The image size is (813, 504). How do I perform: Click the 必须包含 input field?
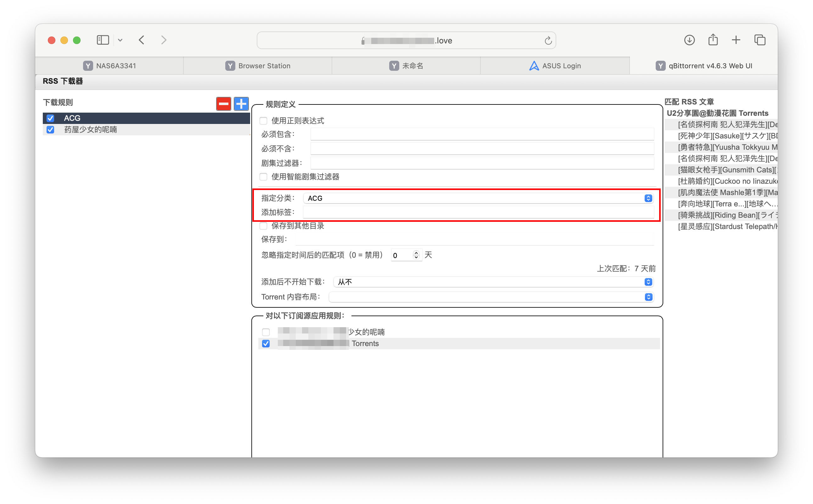click(x=482, y=134)
